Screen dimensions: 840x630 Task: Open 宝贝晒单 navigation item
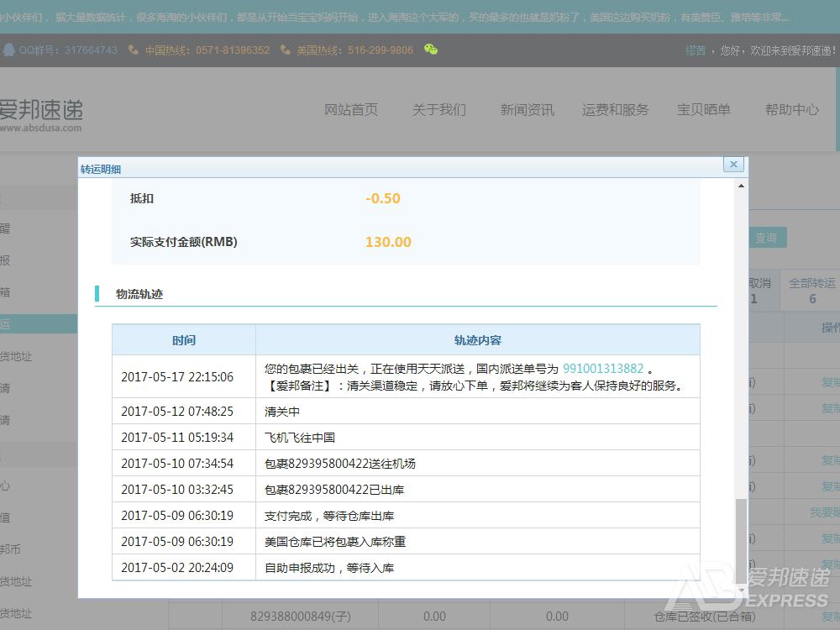tap(704, 110)
